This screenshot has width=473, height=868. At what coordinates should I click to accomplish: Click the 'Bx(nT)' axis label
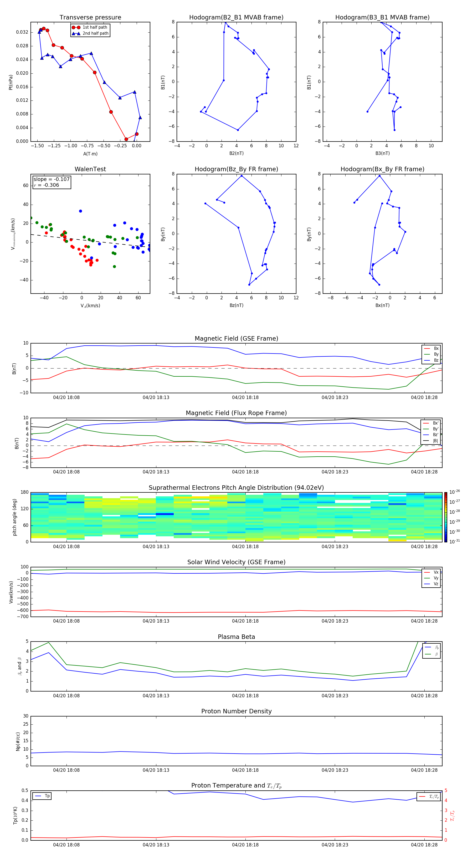pyautogui.click(x=382, y=305)
